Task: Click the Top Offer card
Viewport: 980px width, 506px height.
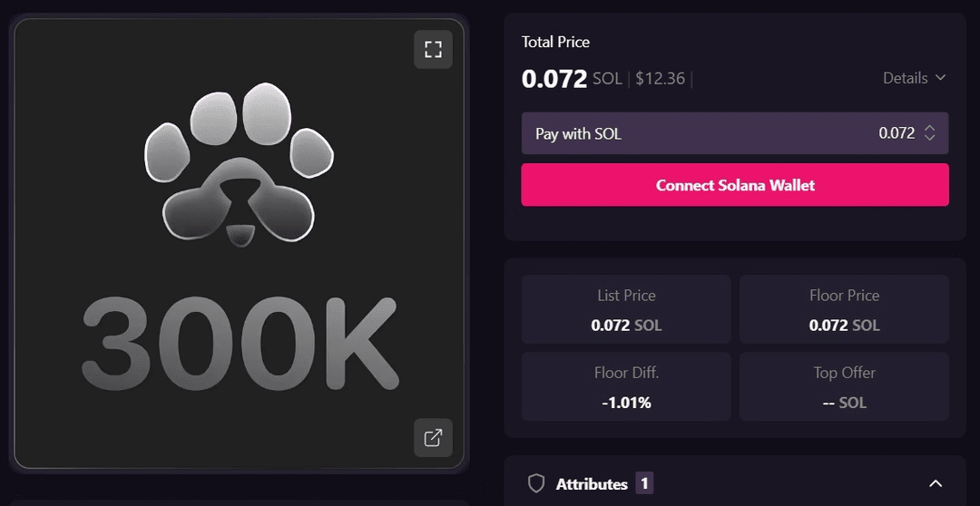Action: coord(845,386)
